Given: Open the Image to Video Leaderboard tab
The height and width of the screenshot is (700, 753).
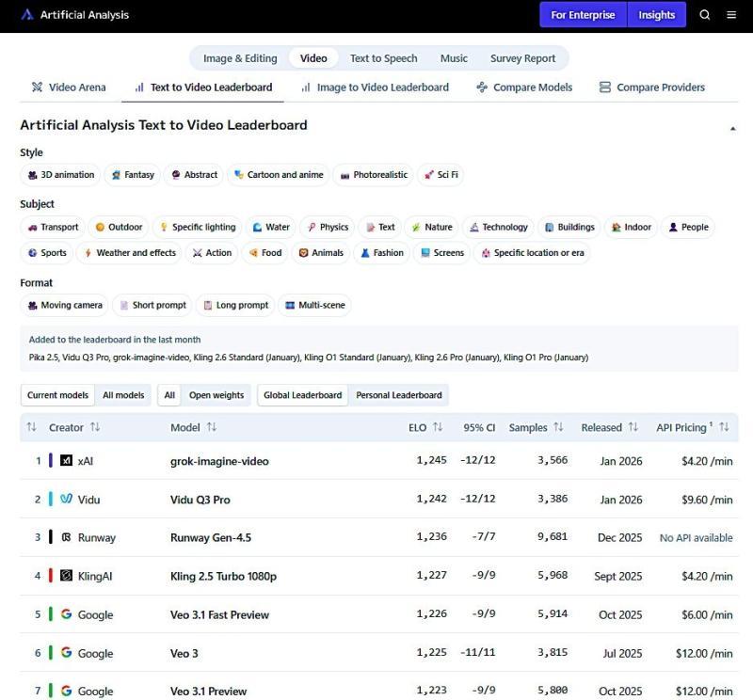Looking at the screenshot, I should click(375, 87).
